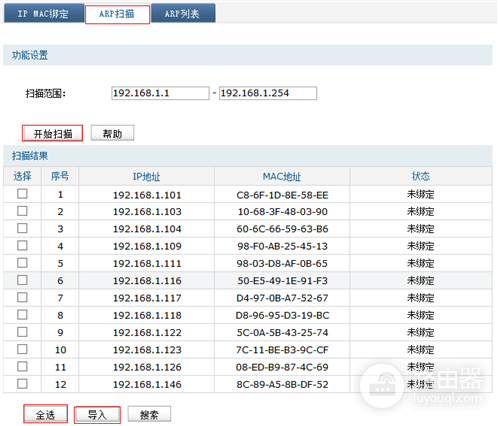Click the IP地址 column header
This screenshot has width=500, height=426.
coord(147,176)
